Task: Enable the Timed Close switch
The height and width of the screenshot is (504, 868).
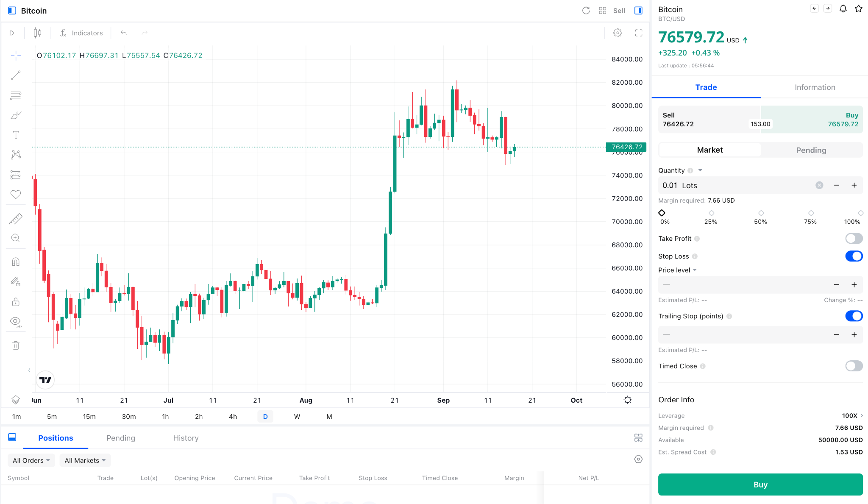Action: coord(854,366)
